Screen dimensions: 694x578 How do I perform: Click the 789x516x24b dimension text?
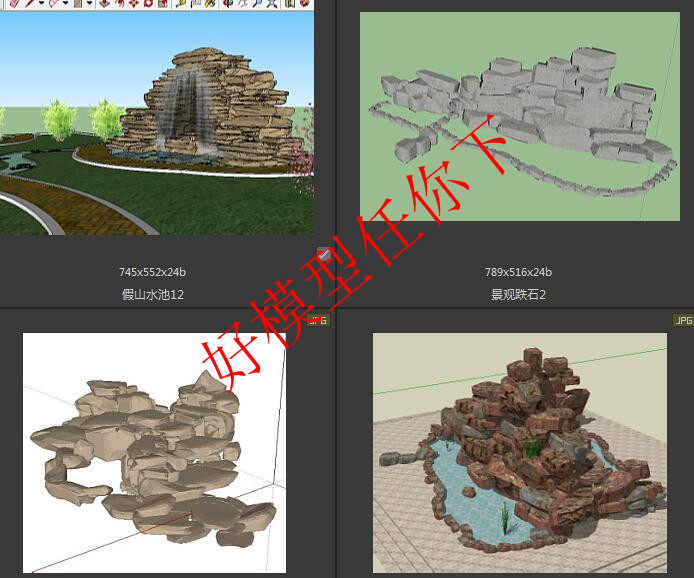518,272
